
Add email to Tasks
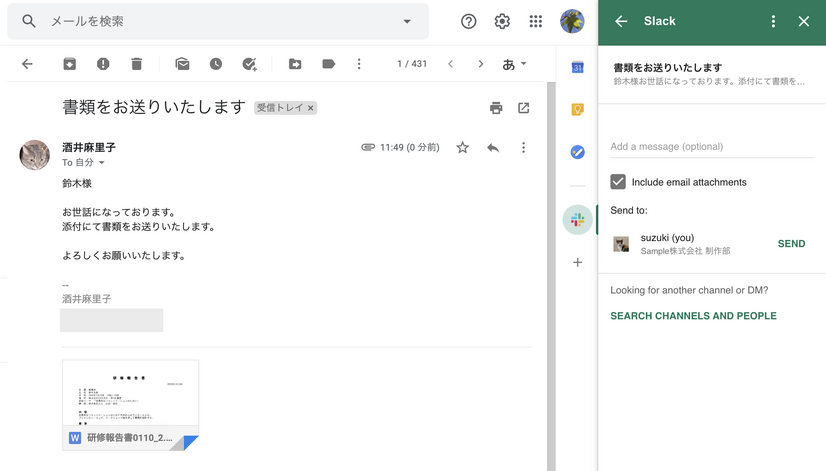click(249, 64)
